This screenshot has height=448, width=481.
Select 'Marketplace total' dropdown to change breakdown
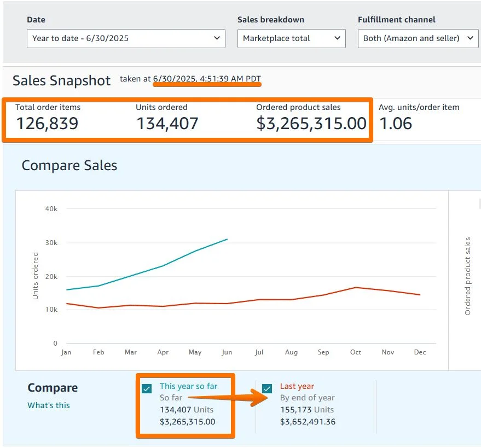point(291,38)
